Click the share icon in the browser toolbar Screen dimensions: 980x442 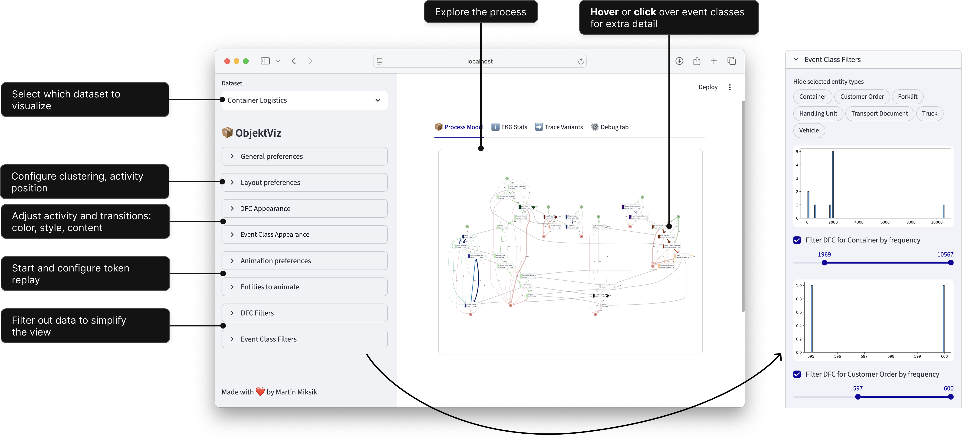(697, 61)
